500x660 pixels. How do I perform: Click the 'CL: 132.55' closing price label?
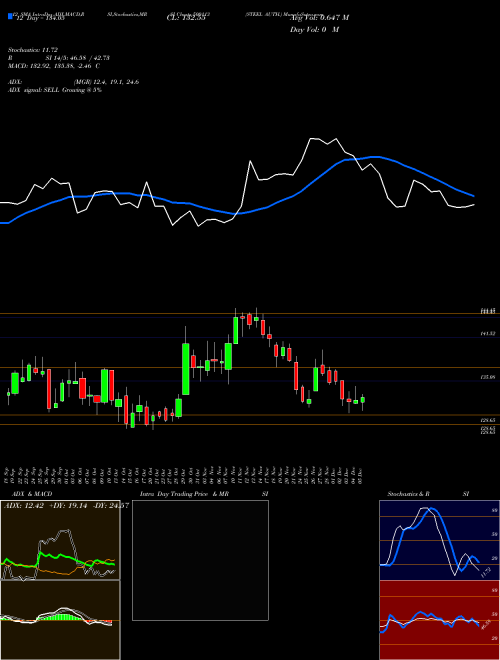(186, 18)
